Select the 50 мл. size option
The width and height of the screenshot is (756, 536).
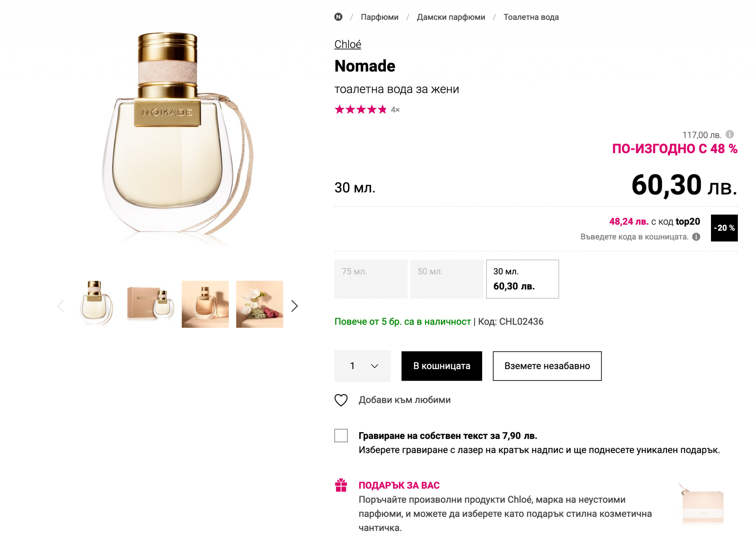point(447,279)
